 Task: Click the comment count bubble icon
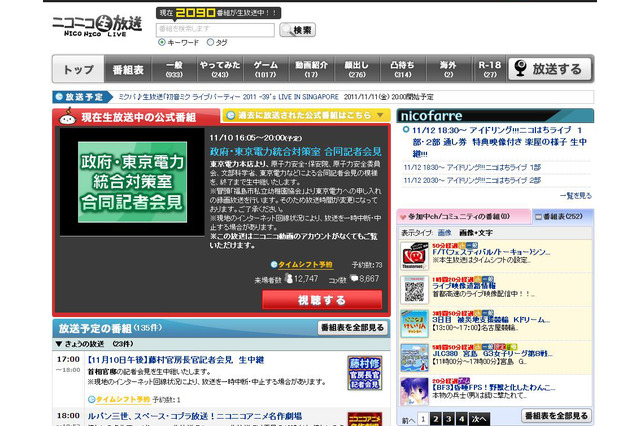[354, 278]
